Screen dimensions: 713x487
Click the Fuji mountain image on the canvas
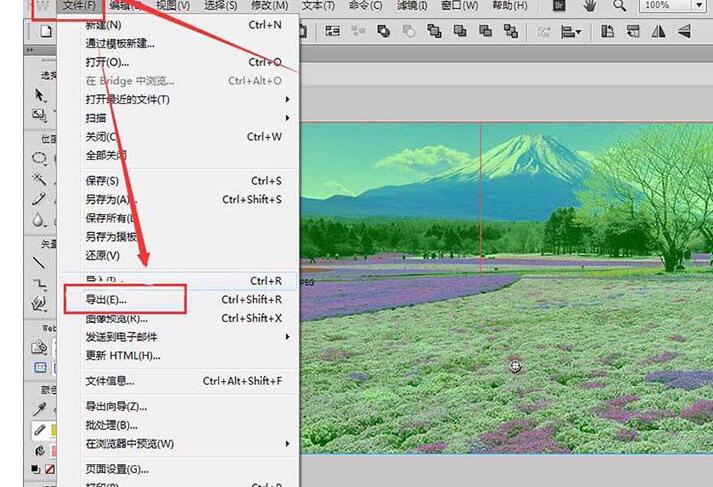(x=506, y=288)
